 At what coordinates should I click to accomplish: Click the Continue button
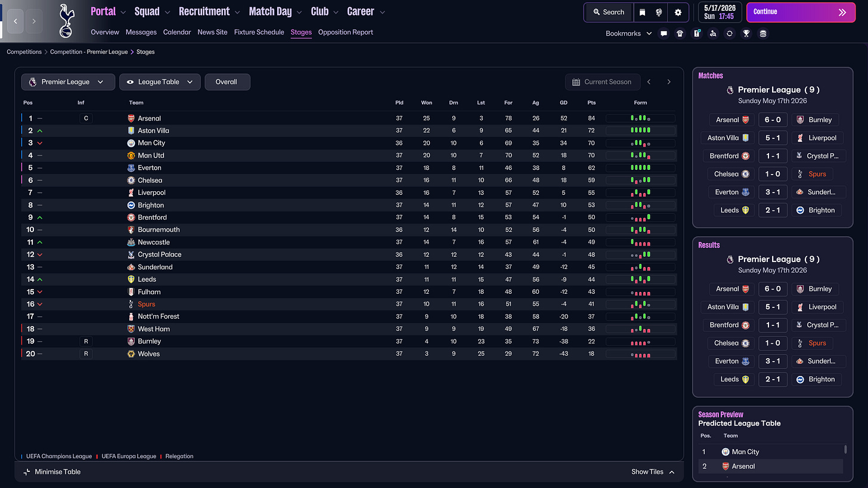(x=801, y=12)
